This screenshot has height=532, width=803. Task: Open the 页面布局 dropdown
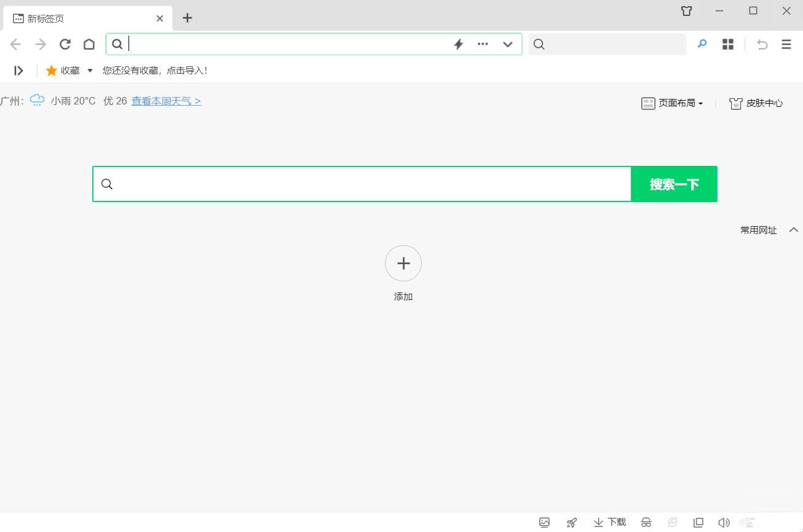click(673, 103)
